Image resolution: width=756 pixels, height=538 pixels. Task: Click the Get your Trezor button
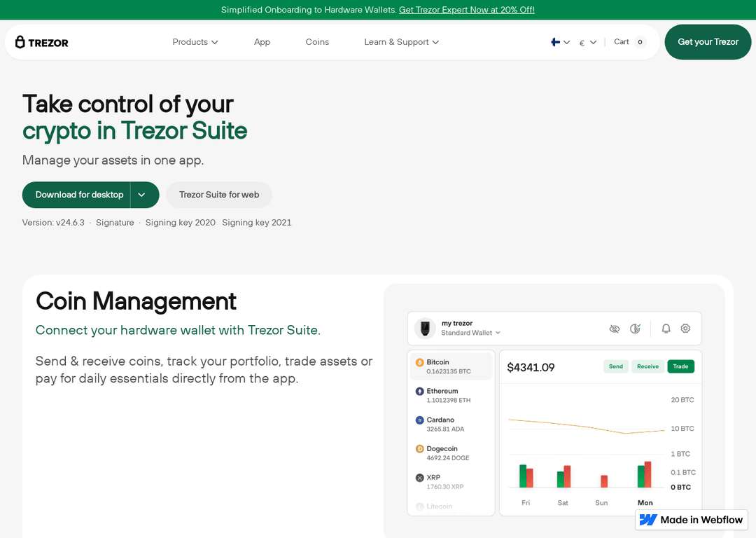707,42
